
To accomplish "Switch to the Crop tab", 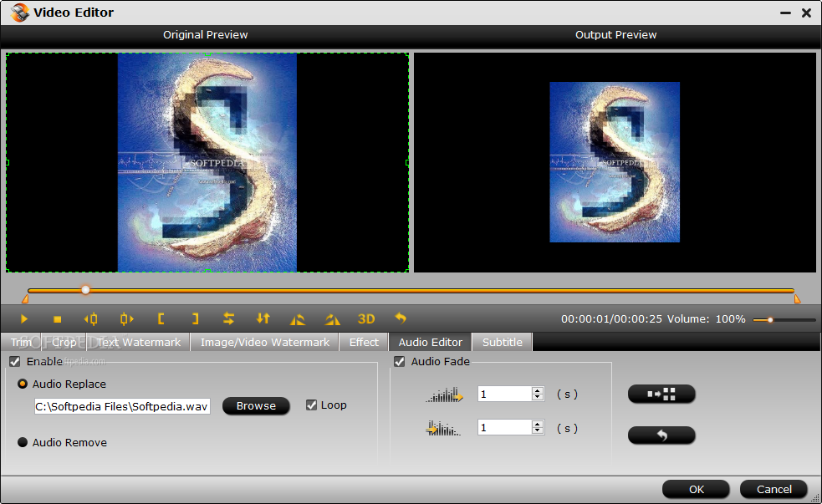I will tap(64, 342).
